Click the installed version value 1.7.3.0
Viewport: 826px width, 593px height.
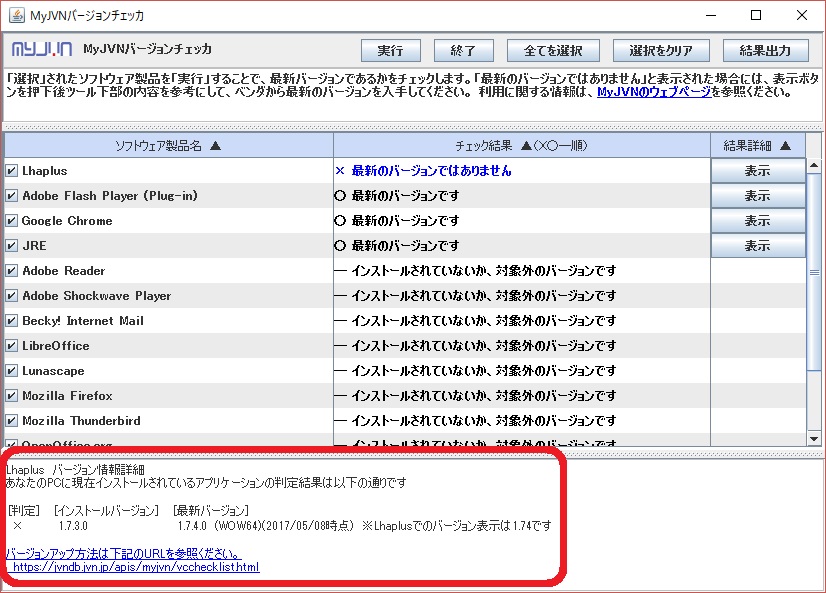[x=73, y=526]
